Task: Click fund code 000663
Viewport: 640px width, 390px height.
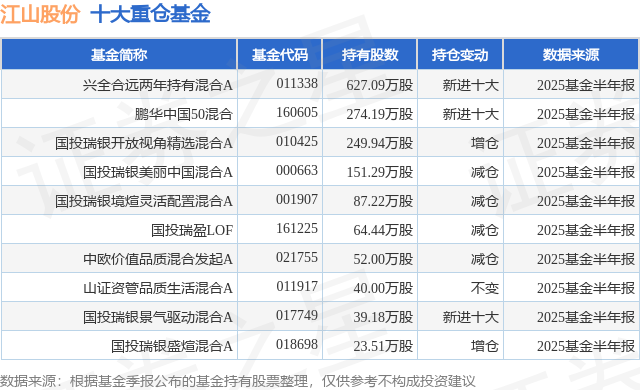Action: pyautogui.click(x=297, y=170)
